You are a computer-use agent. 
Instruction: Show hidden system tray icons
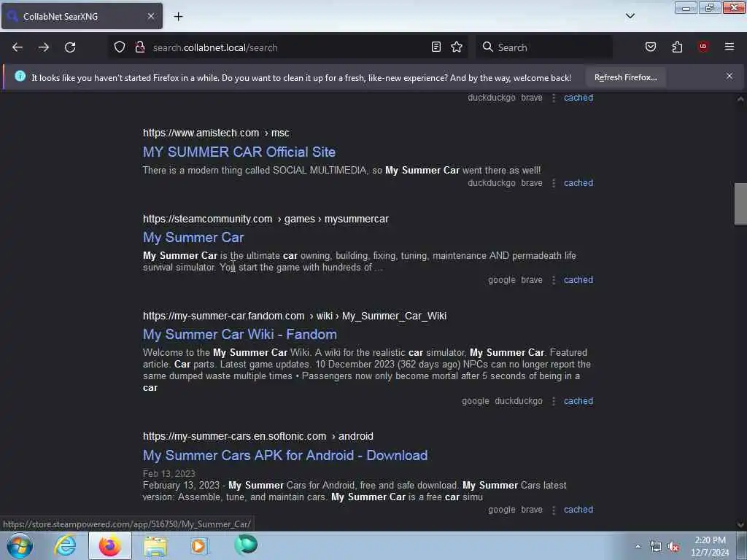click(638, 546)
